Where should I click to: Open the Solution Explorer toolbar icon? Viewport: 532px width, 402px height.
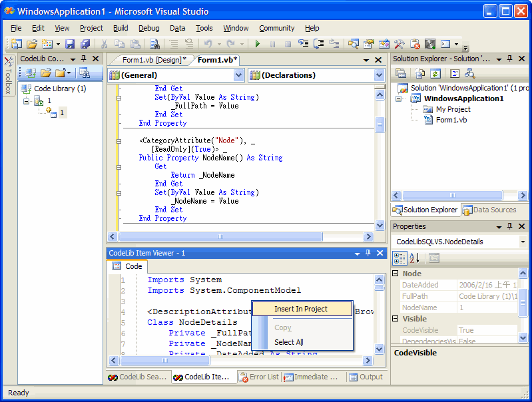354,44
